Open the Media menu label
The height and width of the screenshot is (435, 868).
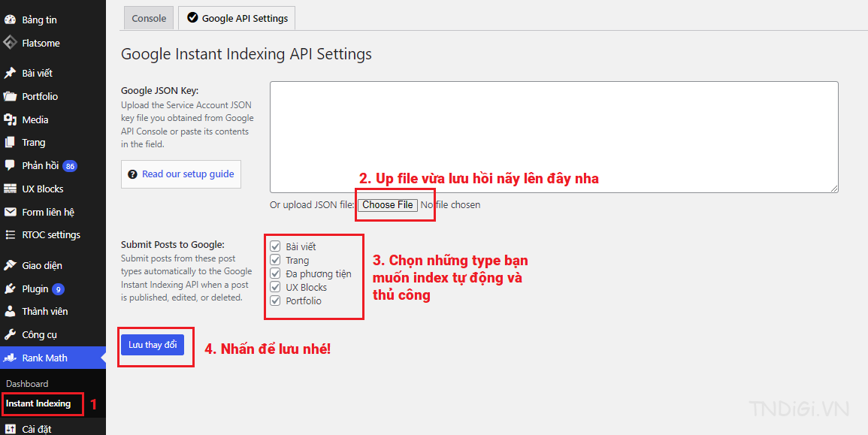pos(35,119)
